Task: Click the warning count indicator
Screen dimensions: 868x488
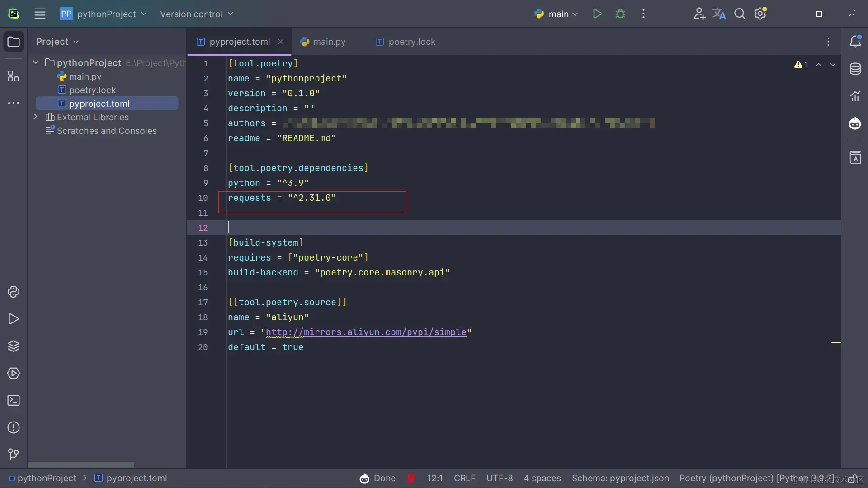Action: point(801,65)
